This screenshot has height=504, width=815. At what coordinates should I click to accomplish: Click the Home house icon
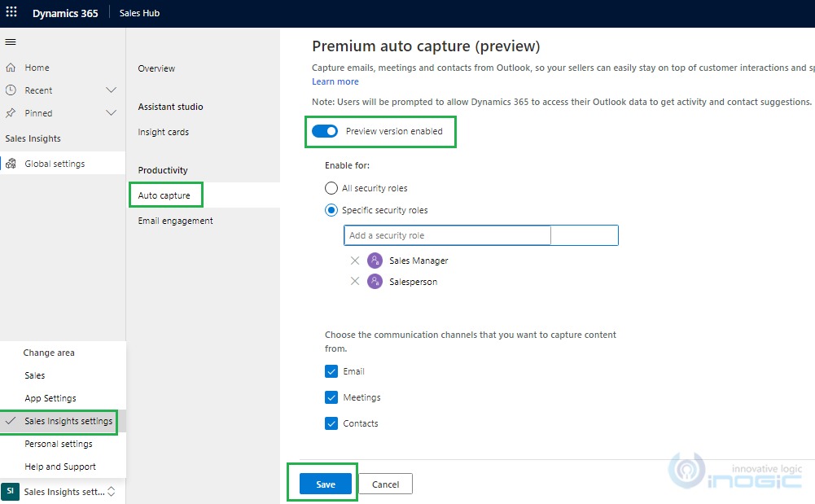click(x=11, y=68)
